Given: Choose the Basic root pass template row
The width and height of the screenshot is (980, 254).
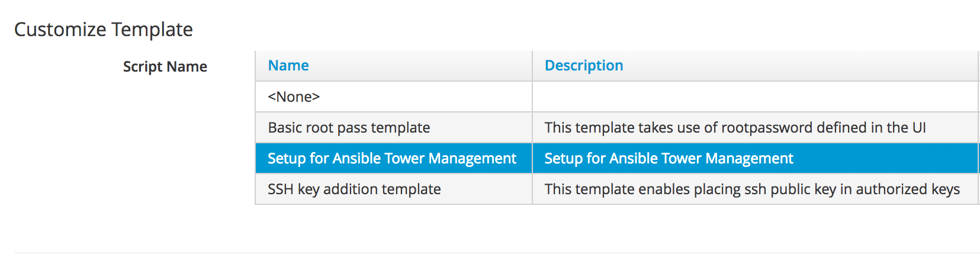Looking at the screenshot, I should [x=349, y=128].
